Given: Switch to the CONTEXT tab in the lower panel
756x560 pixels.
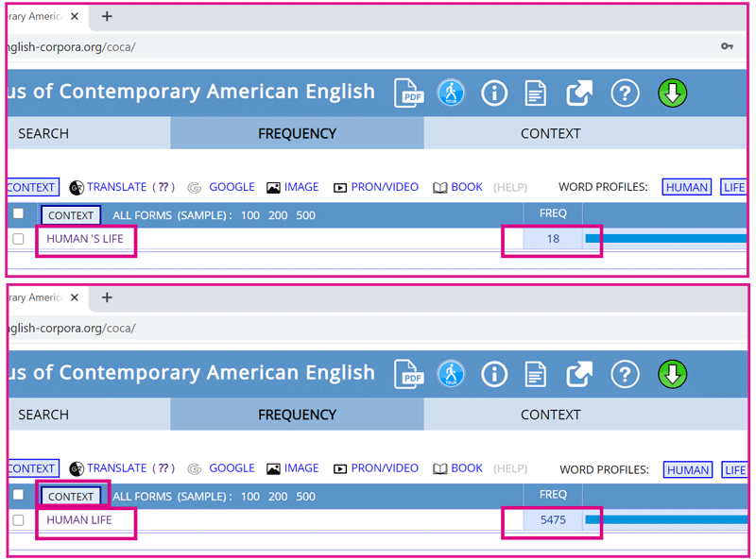Looking at the screenshot, I should click(550, 415).
